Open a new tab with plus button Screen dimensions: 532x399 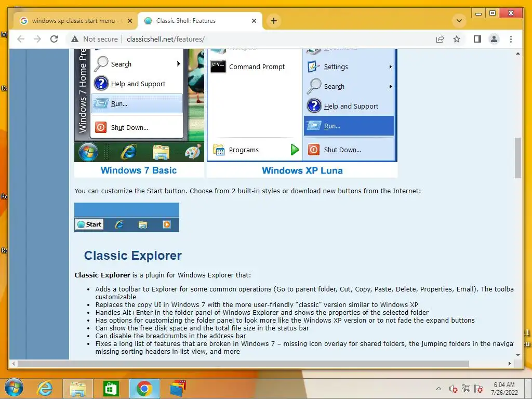pyautogui.click(x=273, y=21)
